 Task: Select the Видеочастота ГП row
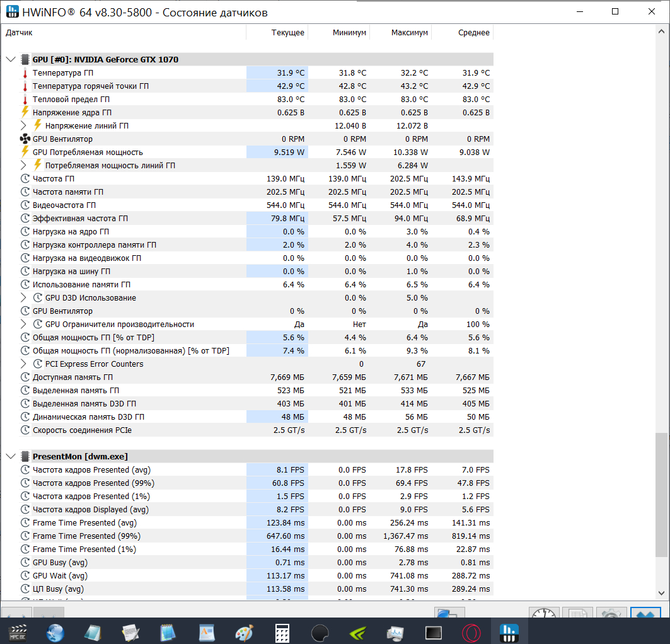click(x=257, y=205)
